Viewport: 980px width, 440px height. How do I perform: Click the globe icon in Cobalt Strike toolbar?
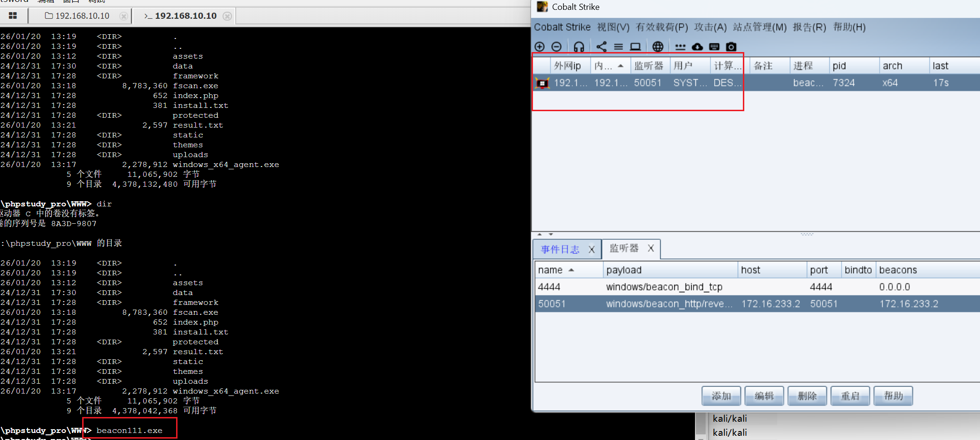click(x=658, y=46)
